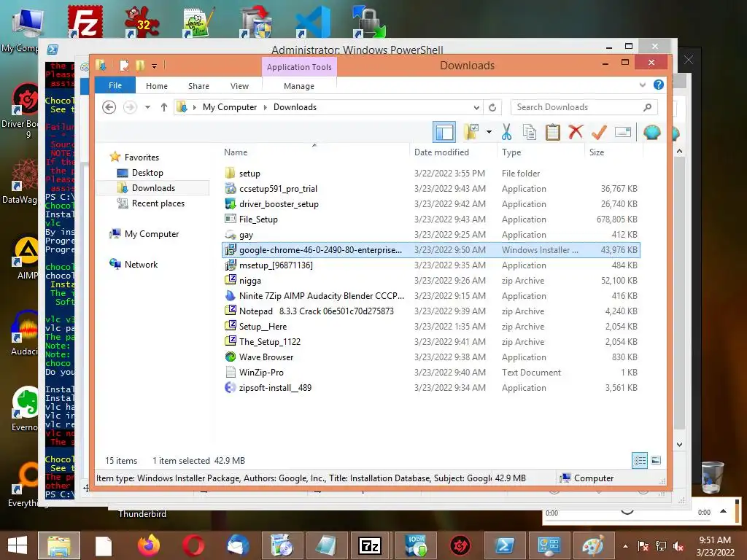Switch to the Share ribbon tab
Image resolution: width=747 pixels, height=560 pixels.
pyautogui.click(x=198, y=86)
